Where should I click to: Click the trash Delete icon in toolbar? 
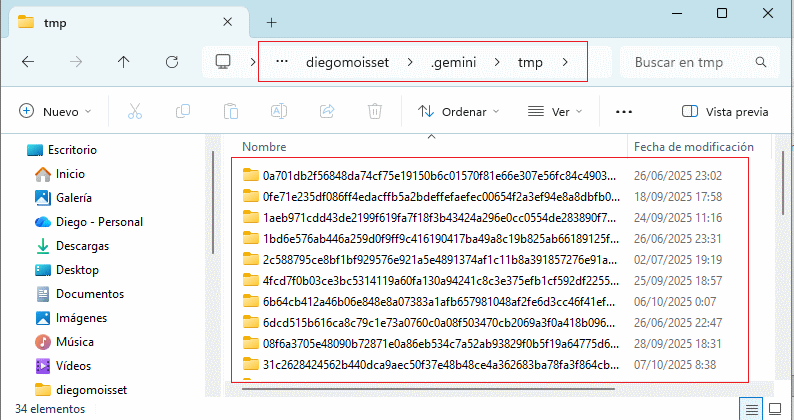374,111
